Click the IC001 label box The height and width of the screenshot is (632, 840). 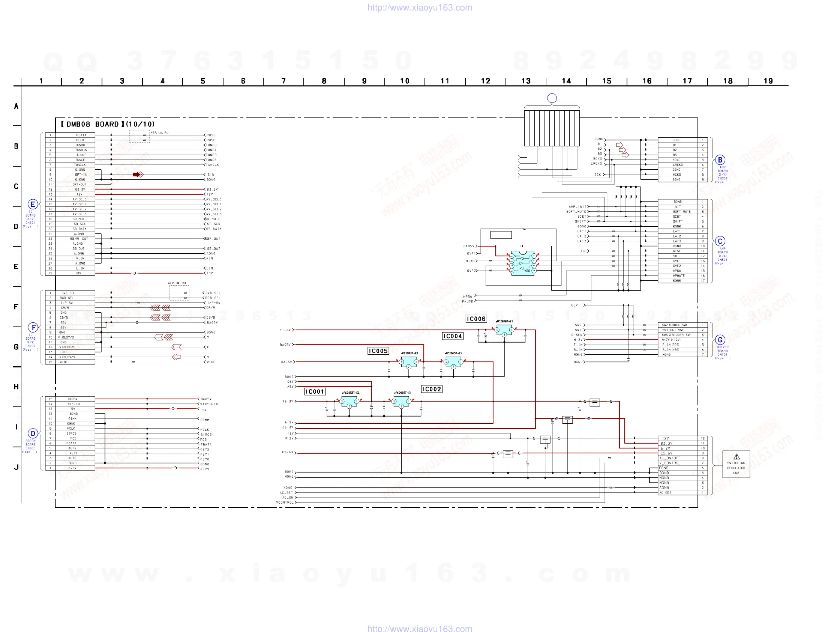[315, 391]
